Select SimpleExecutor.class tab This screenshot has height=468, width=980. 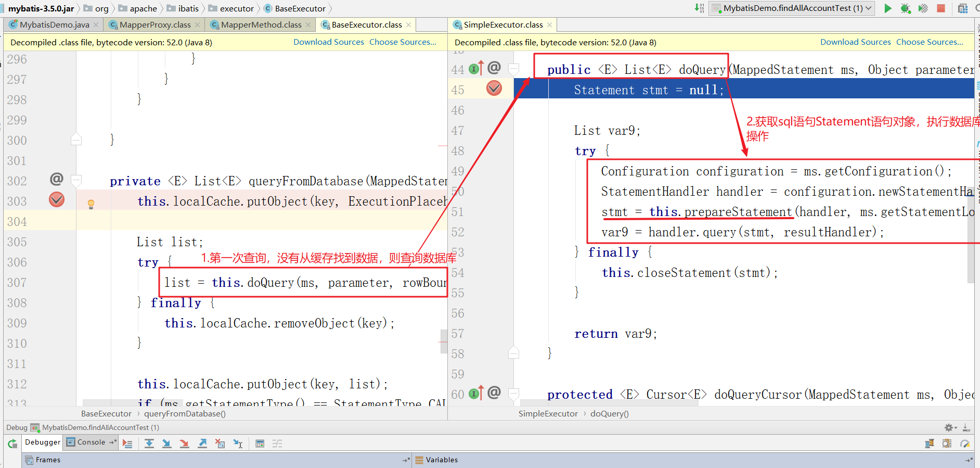503,24
